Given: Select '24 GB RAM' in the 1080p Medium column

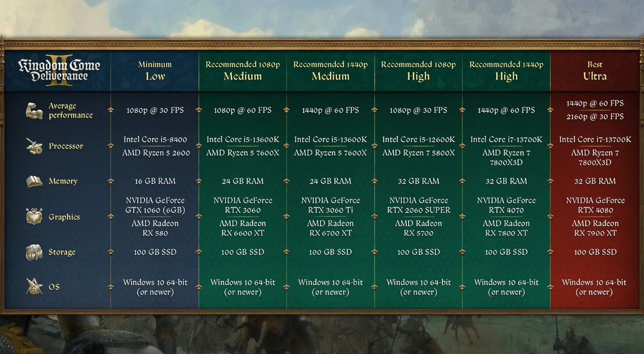Looking at the screenshot, I should pos(242,181).
